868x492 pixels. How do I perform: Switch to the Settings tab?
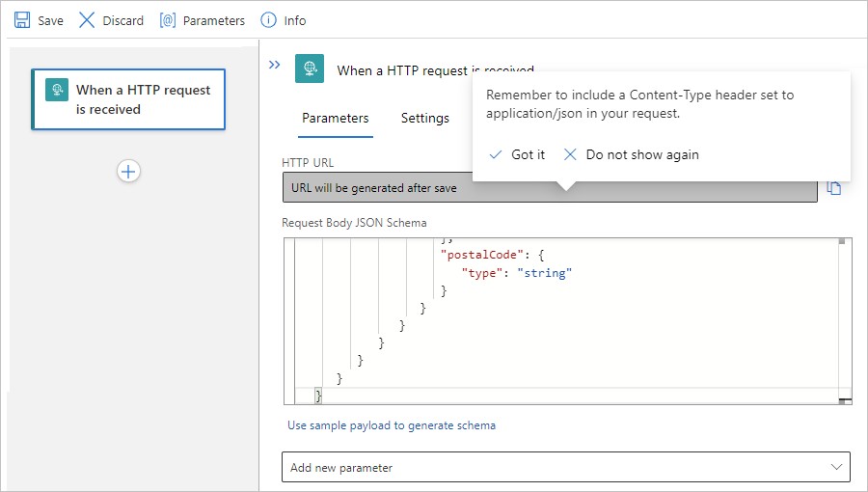[x=424, y=118]
